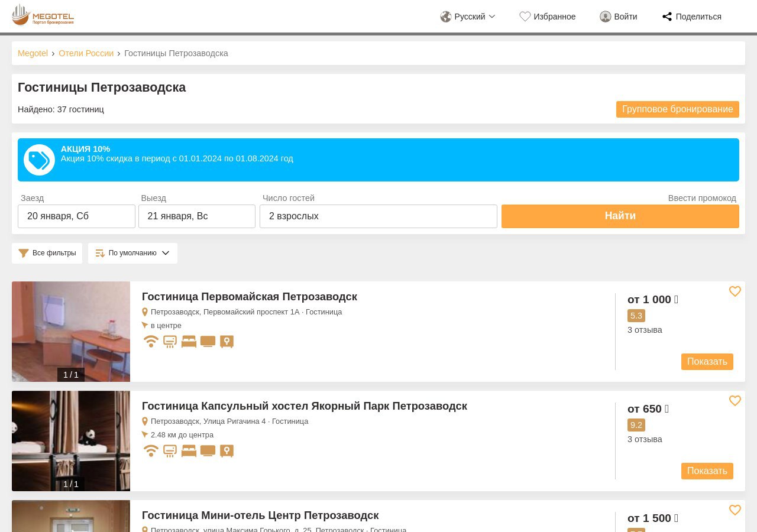Image resolution: width=757 pixels, height=532 pixels.
Task: Favorite the Мини-отель Центр listing
Action: click(x=735, y=510)
